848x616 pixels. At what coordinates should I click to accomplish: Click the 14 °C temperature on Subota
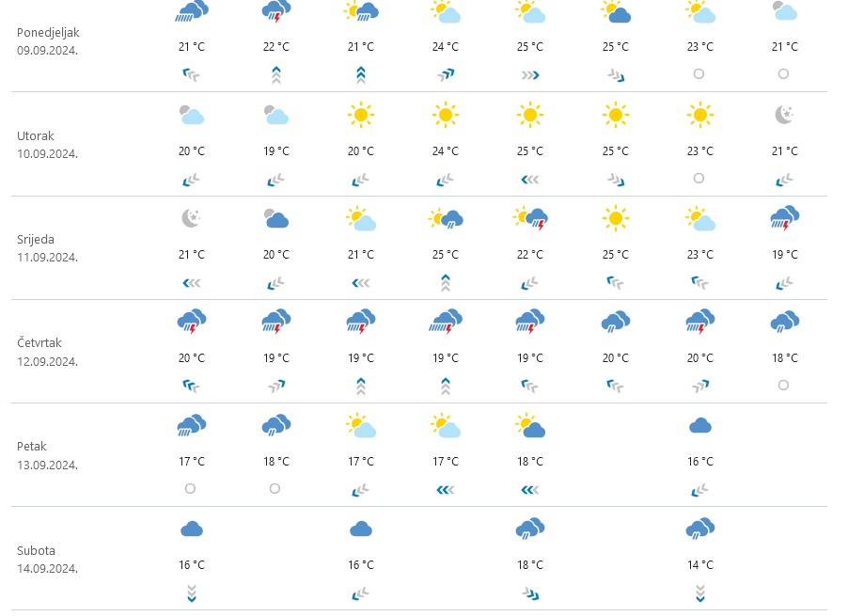tap(699, 565)
